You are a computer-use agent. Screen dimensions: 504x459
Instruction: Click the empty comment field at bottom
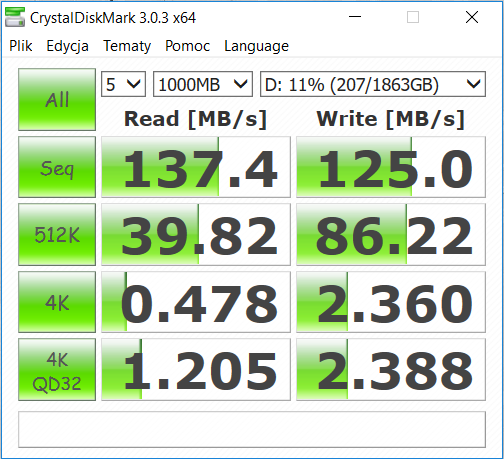(x=252, y=429)
